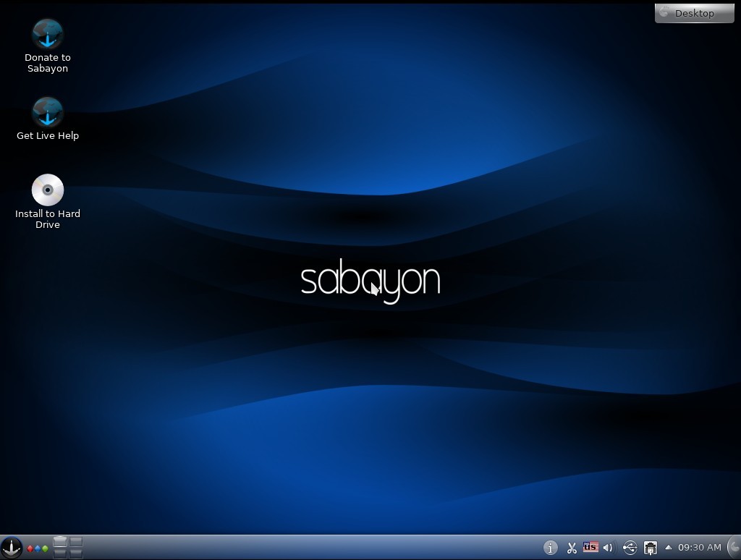The image size is (741, 560).
Task: Click the 09:30 AM clock
Action: click(x=700, y=547)
